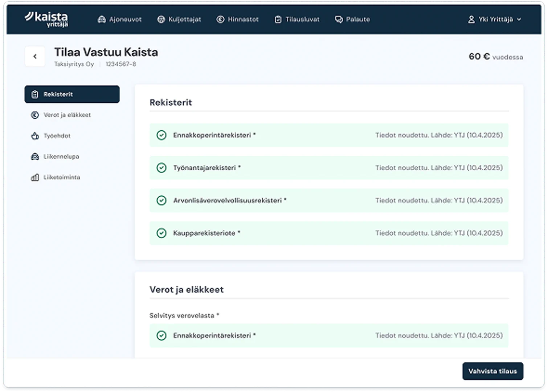Click the Selvitys verovelasta label
Screen dimensions: 548x392
[184, 315]
